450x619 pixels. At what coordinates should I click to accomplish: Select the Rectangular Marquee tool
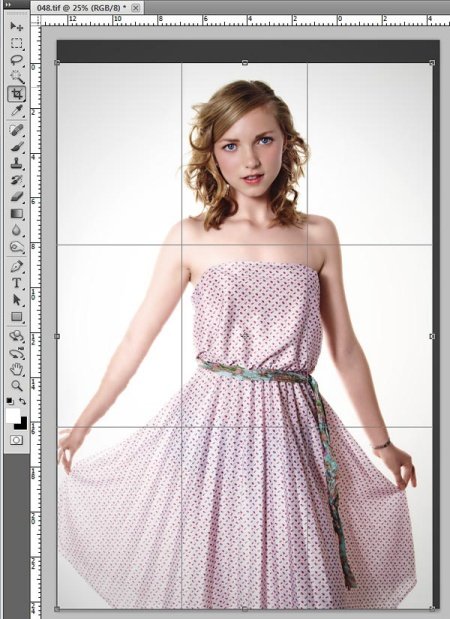[x=17, y=43]
